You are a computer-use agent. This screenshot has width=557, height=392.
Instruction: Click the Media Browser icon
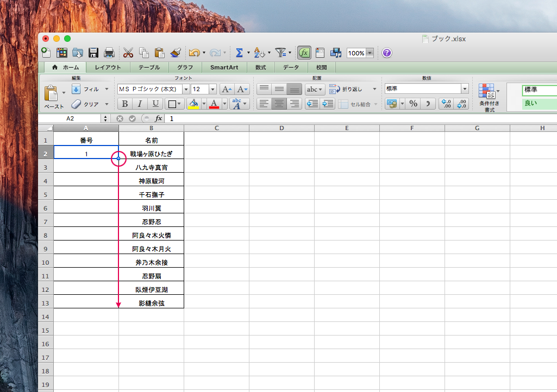pos(336,53)
